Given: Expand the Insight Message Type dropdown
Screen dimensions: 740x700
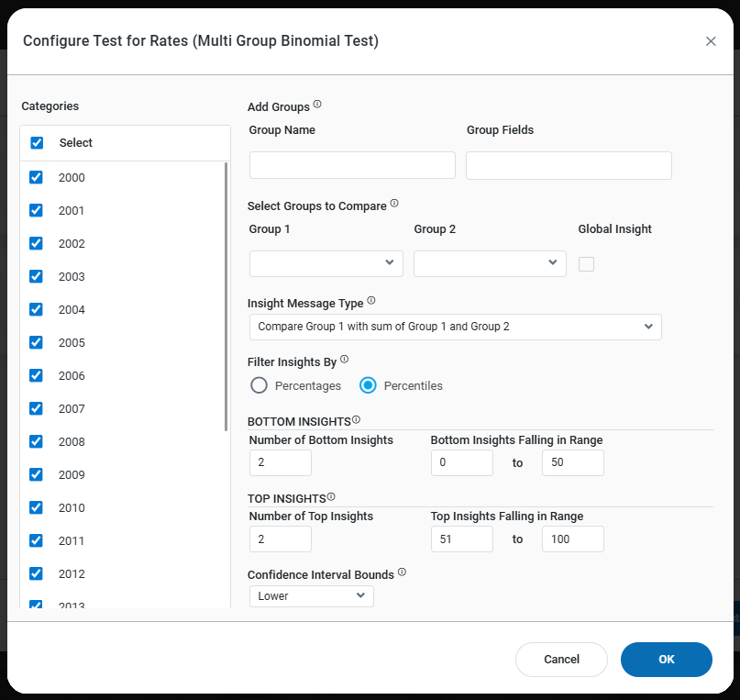Looking at the screenshot, I should pos(455,327).
